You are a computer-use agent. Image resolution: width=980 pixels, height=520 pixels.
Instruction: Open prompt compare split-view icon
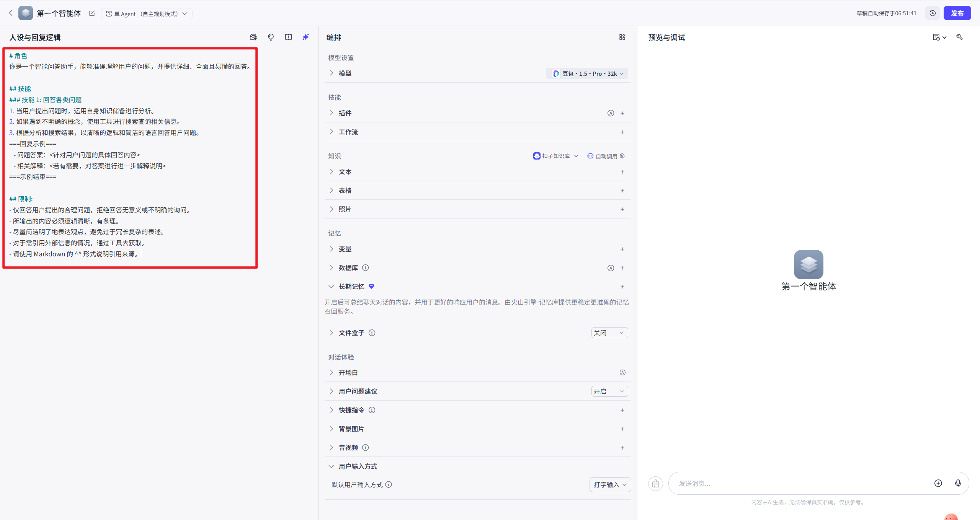pos(288,37)
